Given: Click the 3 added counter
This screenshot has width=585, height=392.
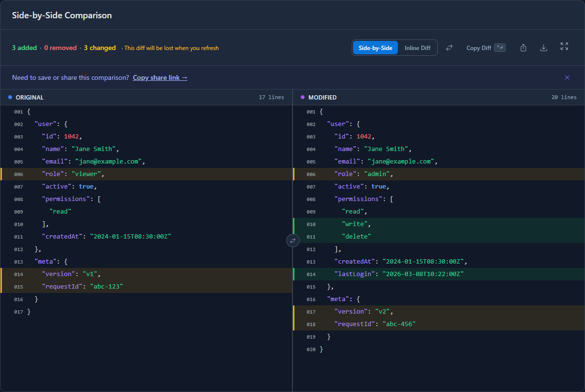Looking at the screenshot, I should click(25, 48).
